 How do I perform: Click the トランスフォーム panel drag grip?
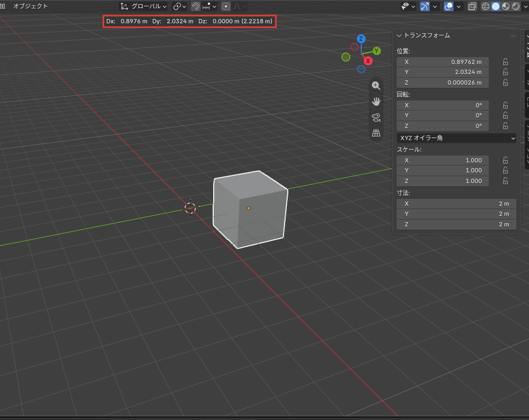(513, 36)
